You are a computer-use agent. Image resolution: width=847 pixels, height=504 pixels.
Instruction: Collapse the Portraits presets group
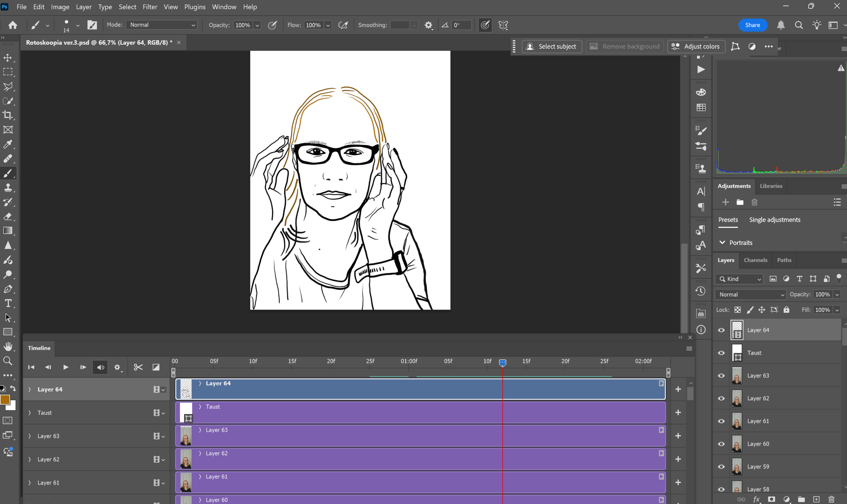pyautogui.click(x=722, y=242)
